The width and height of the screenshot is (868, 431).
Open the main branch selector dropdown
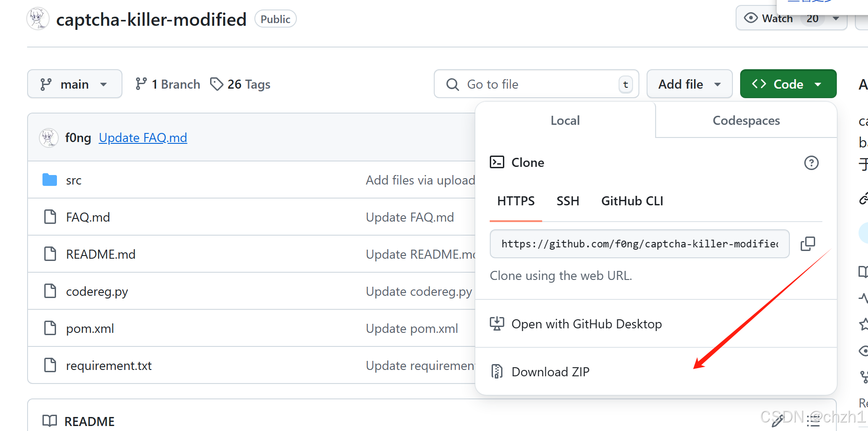point(75,84)
